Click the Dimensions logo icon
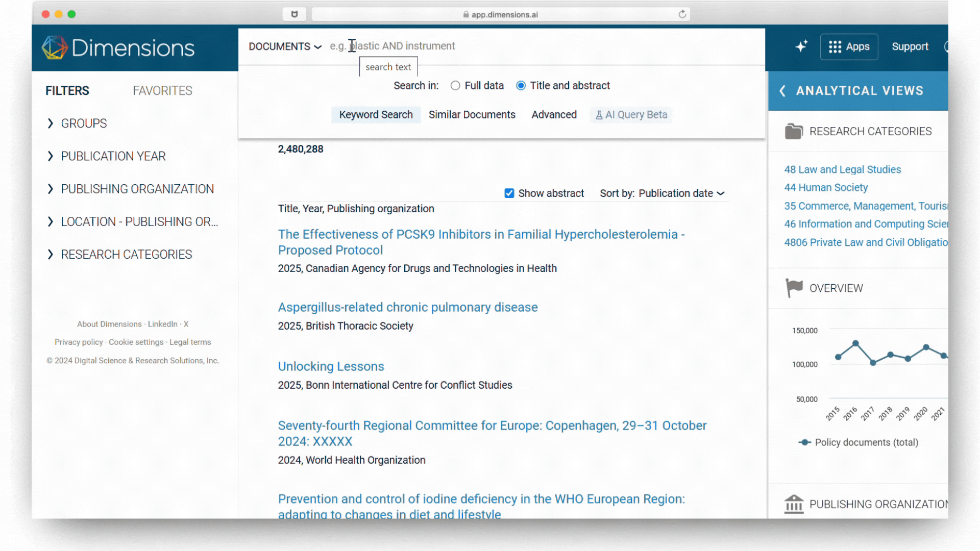The width and height of the screenshot is (980, 551). point(54,47)
